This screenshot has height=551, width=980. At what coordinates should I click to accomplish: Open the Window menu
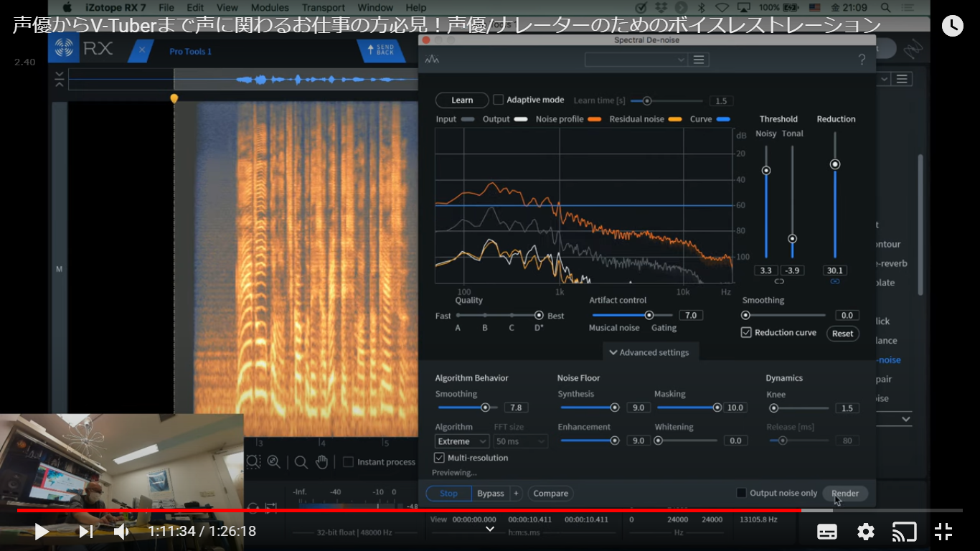(x=375, y=7)
